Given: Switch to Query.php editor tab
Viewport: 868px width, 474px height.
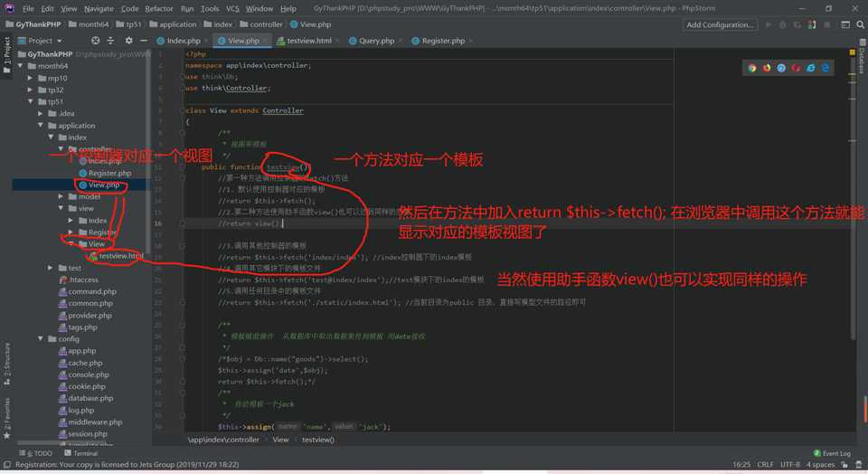Looking at the screenshot, I should tap(376, 41).
